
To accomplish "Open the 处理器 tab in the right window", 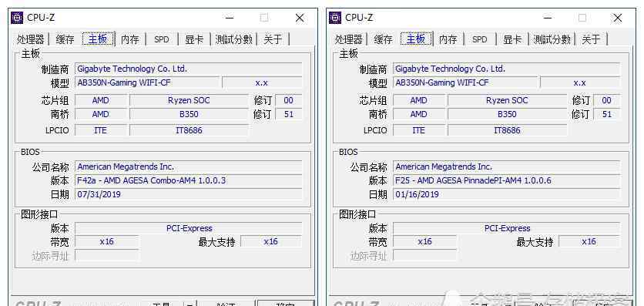I will (349, 39).
